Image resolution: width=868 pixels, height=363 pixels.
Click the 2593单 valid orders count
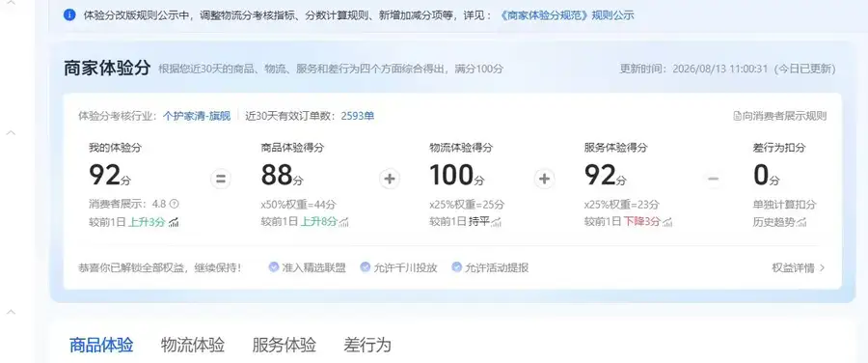point(358,116)
